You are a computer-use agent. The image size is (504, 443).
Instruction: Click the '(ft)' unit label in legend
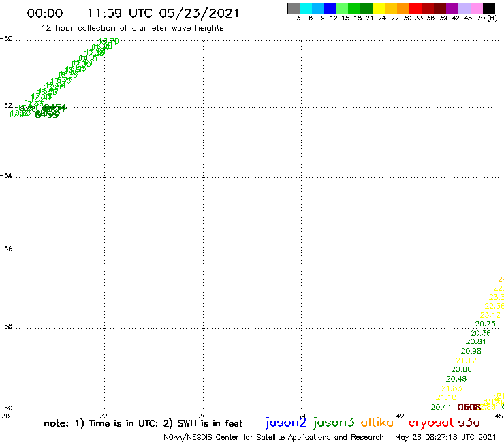[492, 18]
